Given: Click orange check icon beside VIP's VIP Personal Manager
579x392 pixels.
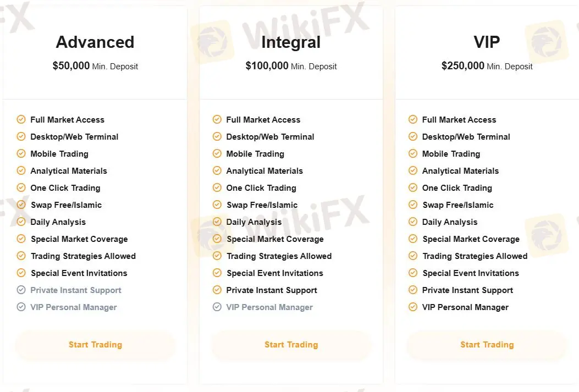Looking at the screenshot, I should (413, 307).
